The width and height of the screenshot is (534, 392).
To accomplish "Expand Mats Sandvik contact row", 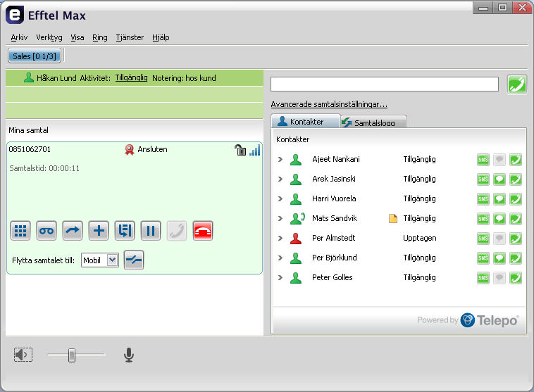I will click(x=280, y=218).
